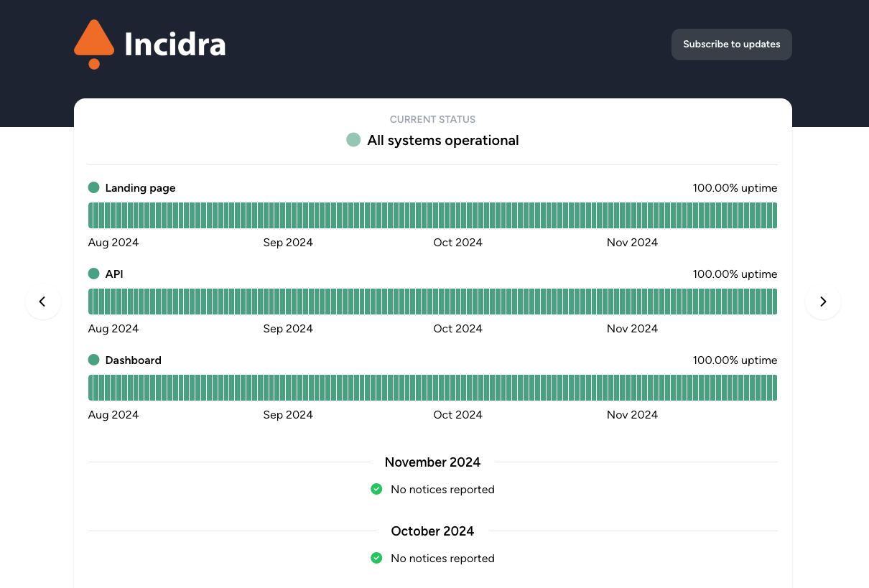Click the November 2024 green checkmark icon
Screen dimensions: 869x588
(x=376, y=489)
